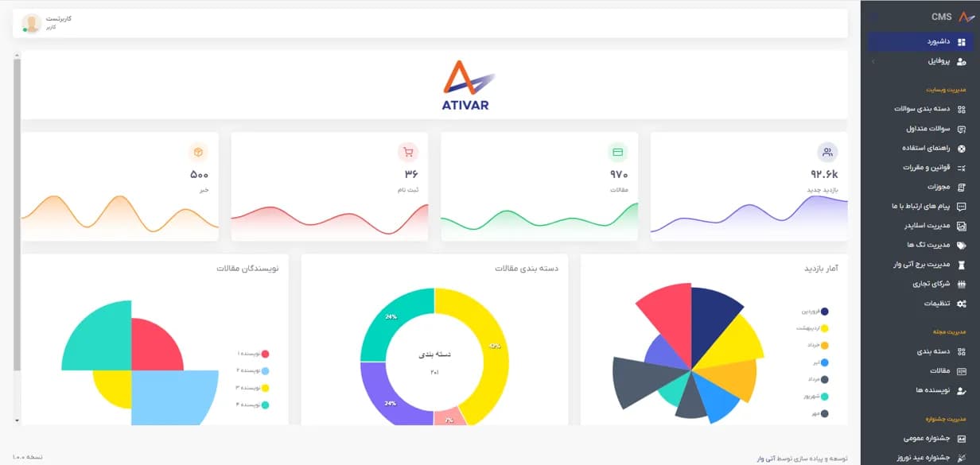Toggle the فروردین legend item in visits chart
Image resolution: width=980 pixels, height=465 pixels.
click(x=815, y=312)
